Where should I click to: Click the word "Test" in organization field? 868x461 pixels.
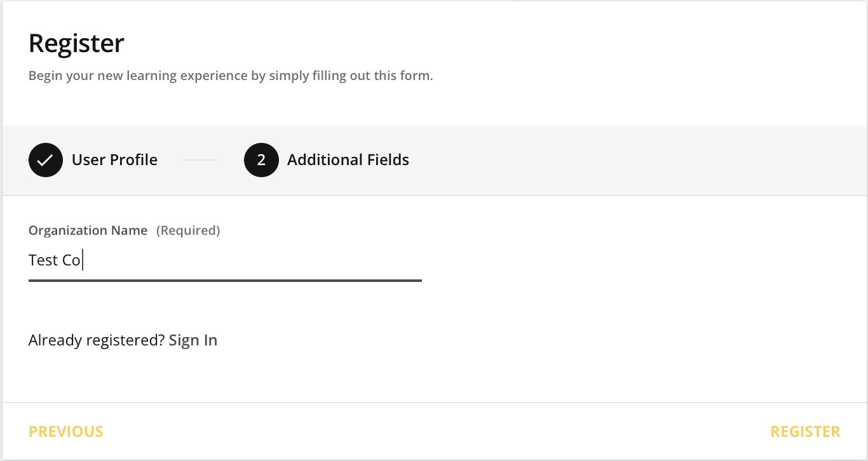coord(43,260)
